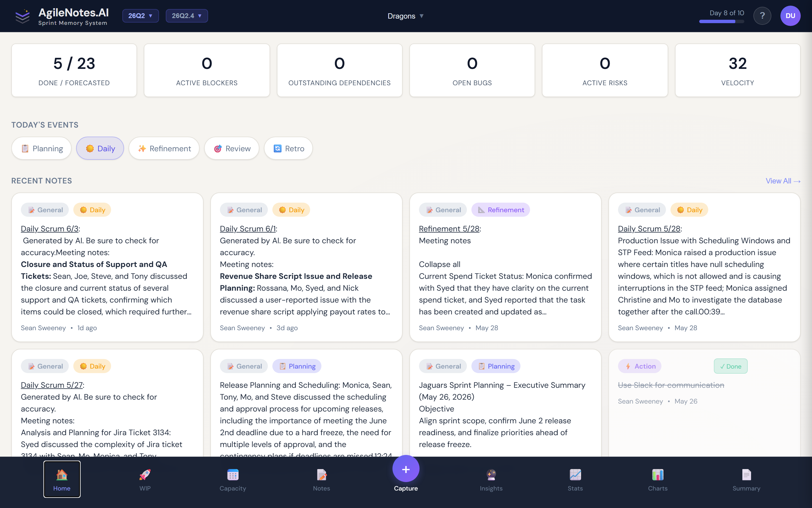Select the Refinement events filter
Image resolution: width=812 pixels, height=508 pixels.
point(164,148)
